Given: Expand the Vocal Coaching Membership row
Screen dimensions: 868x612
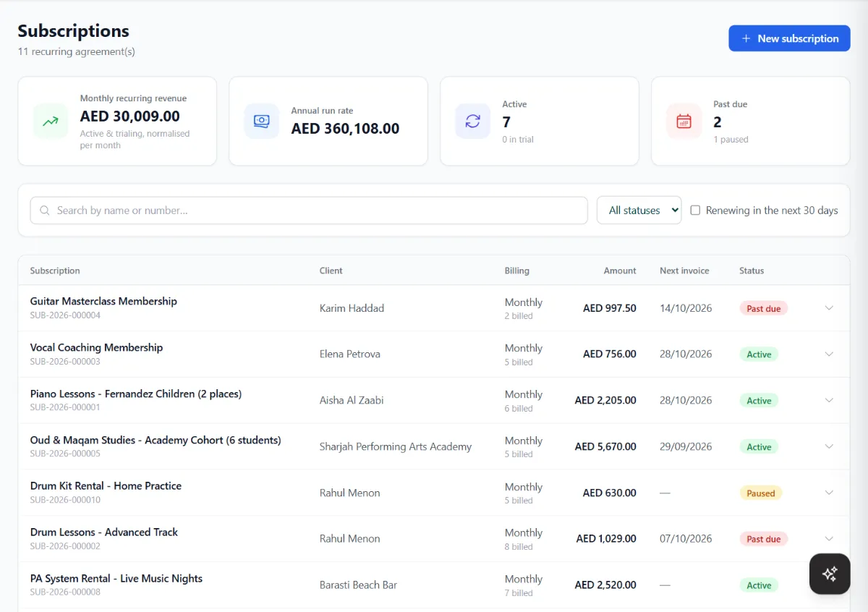Looking at the screenshot, I should tap(829, 354).
